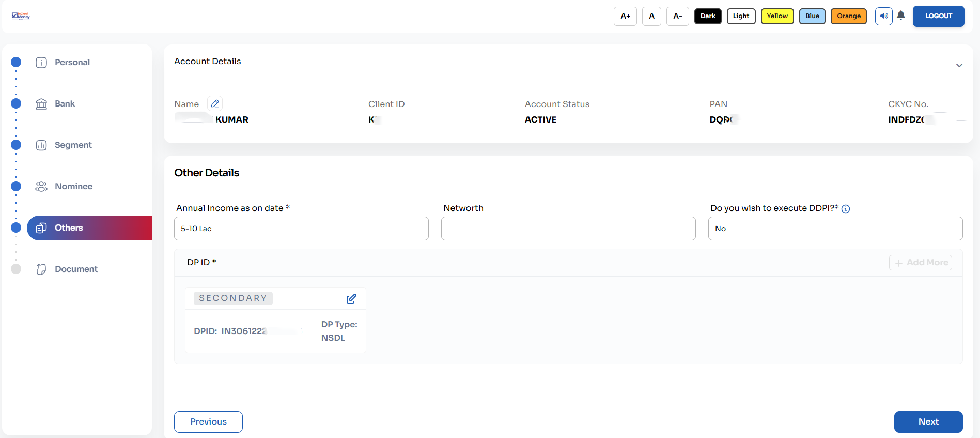980x438 pixels.
Task: Go to the Segment section
Action: (x=73, y=145)
